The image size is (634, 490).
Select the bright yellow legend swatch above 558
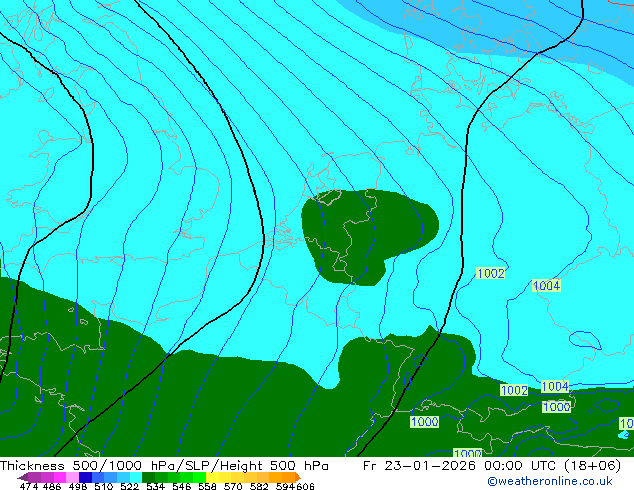point(212,477)
